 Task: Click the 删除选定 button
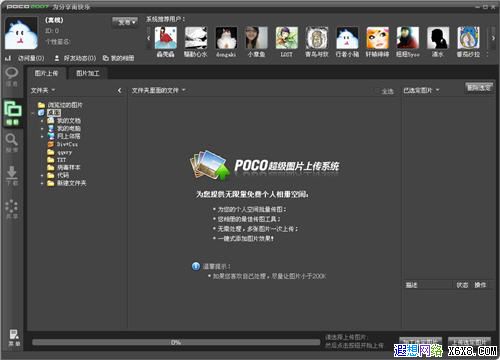coord(479,88)
